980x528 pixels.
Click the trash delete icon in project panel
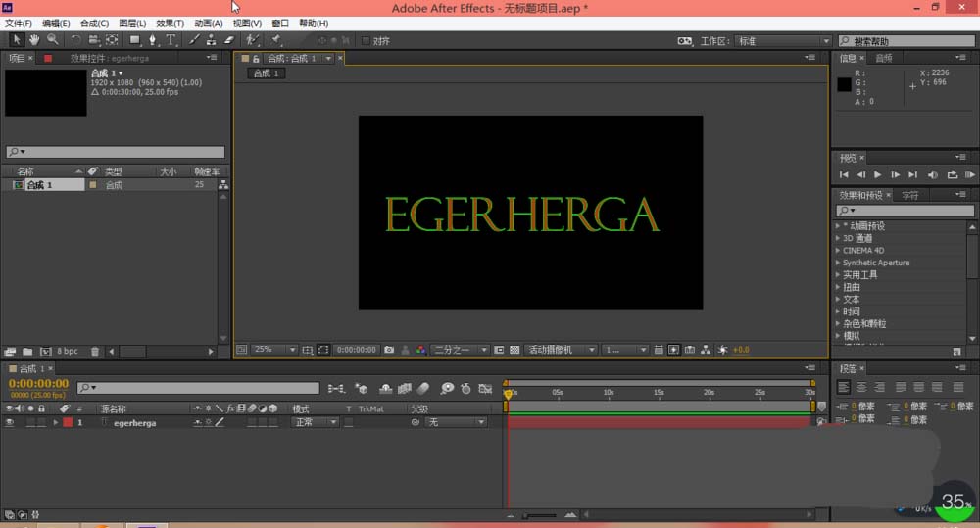[94, 351]
